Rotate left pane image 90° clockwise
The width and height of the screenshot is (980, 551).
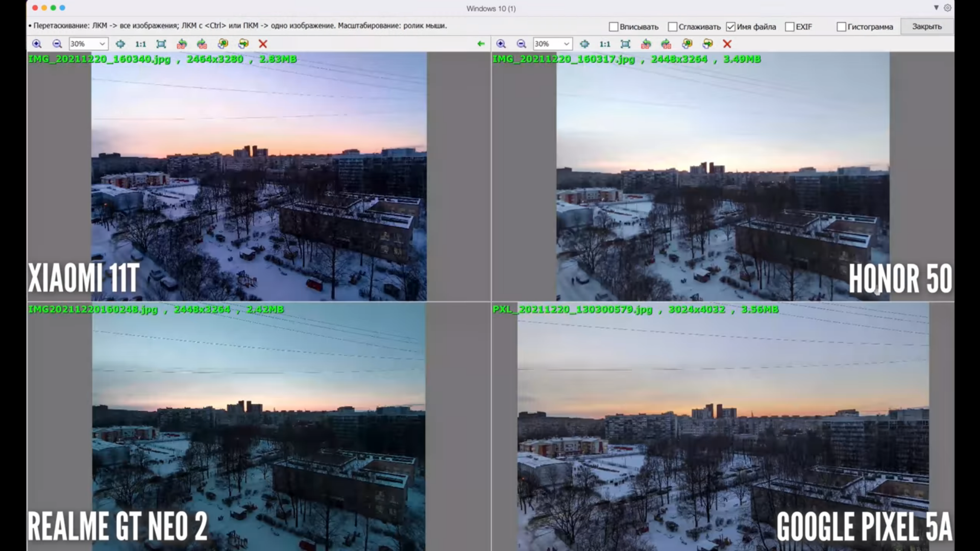pyautogui.click(x=202, y=44)
